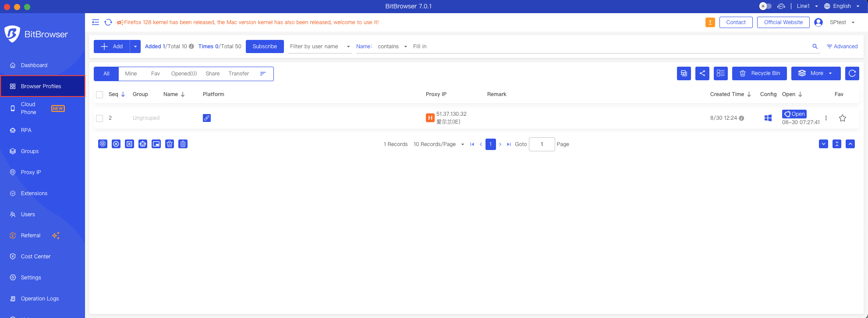Open the contains condition dropdown
Image resolution: width=868 pixels, height=318 pixels.
coord(393,46)
